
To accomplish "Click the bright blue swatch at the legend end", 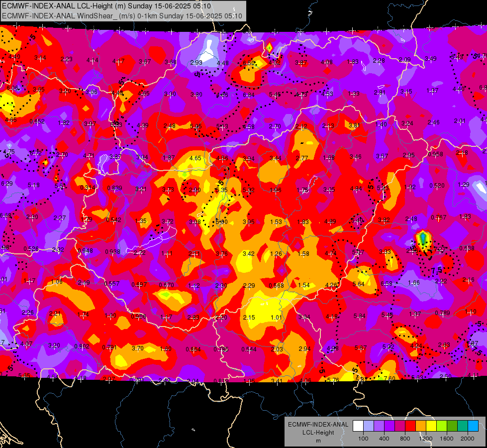I will (x=474, y=426).
